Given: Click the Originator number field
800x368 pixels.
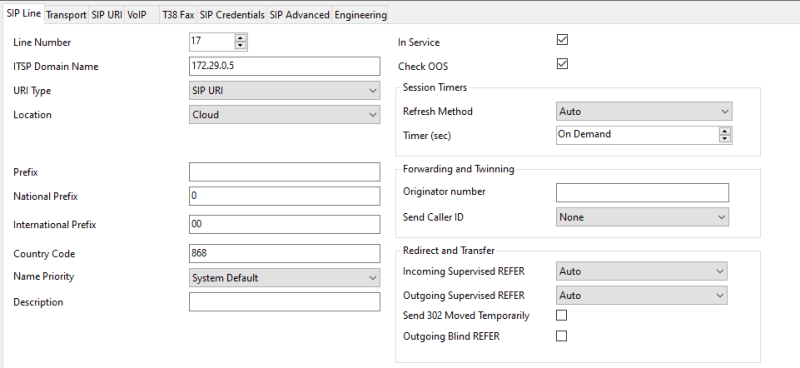Looking at the screenshot, I should point(642,192).
